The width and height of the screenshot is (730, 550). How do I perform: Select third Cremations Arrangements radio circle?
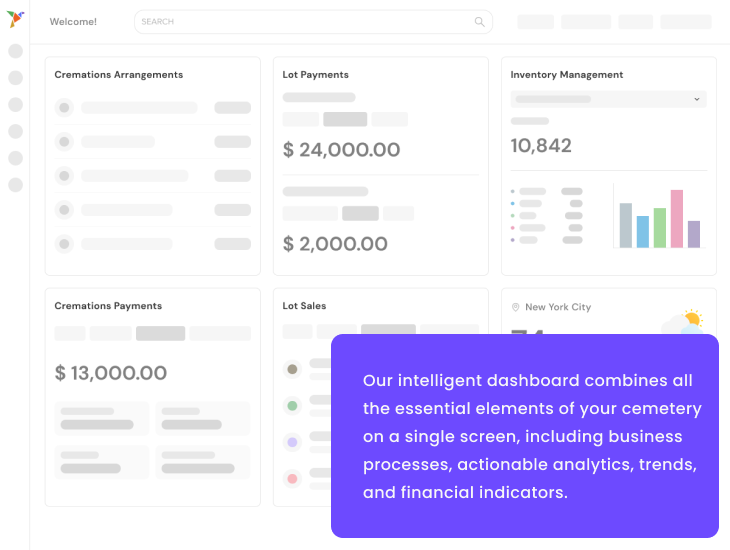coord(64,176)
